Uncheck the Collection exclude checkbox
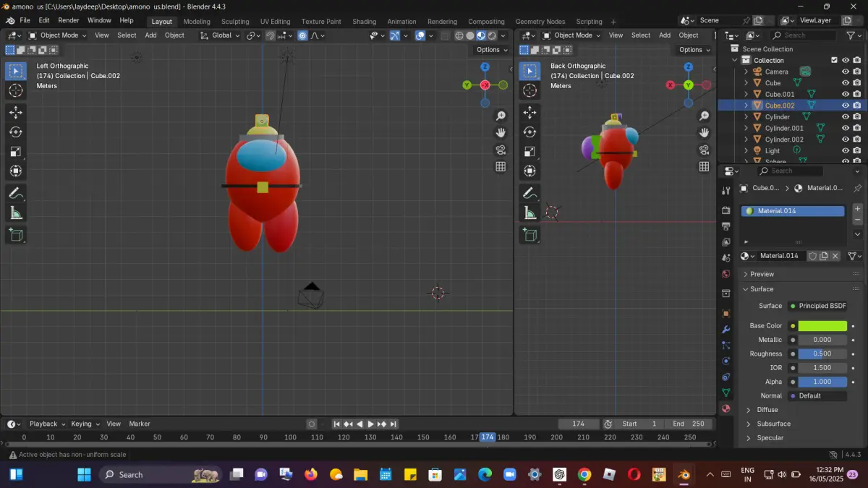 834,60
